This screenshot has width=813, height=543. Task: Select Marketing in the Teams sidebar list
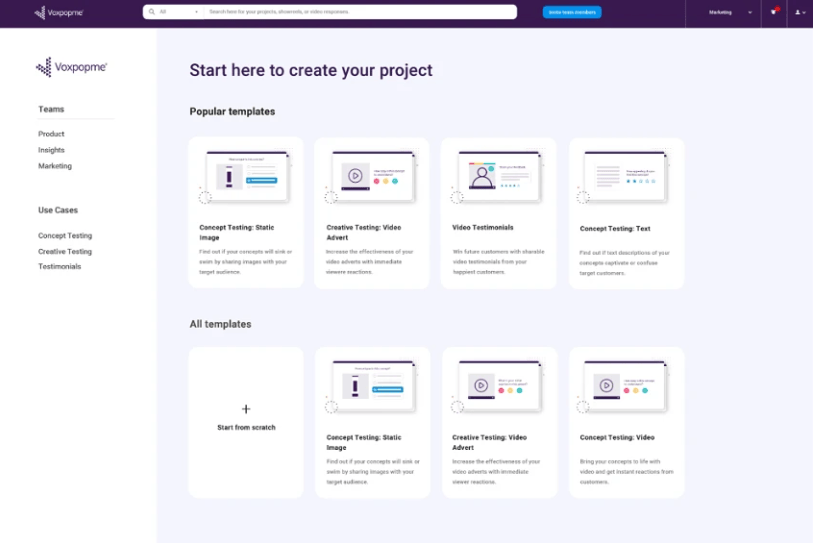tap(55, 166)
